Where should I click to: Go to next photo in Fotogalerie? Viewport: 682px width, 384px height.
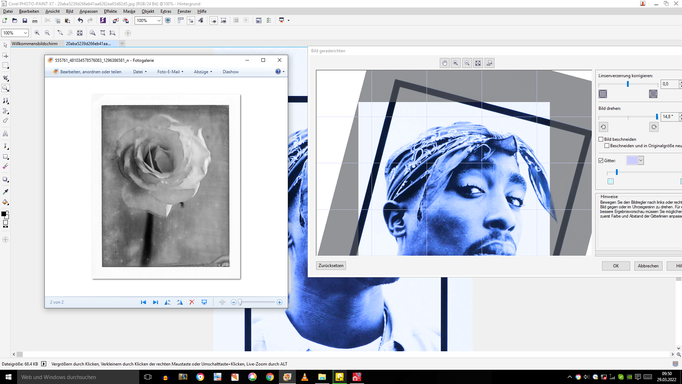point(155,302)
